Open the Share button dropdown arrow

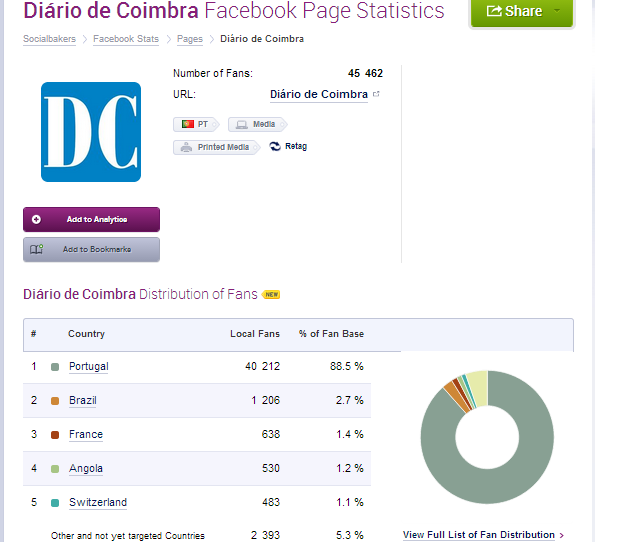[557, 11]
